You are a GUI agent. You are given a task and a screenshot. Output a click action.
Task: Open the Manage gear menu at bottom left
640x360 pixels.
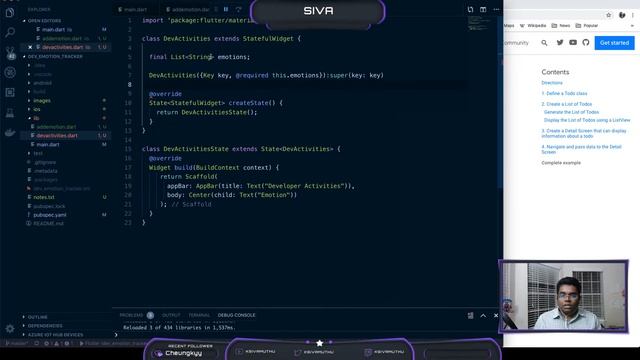(x=10, y=328)
